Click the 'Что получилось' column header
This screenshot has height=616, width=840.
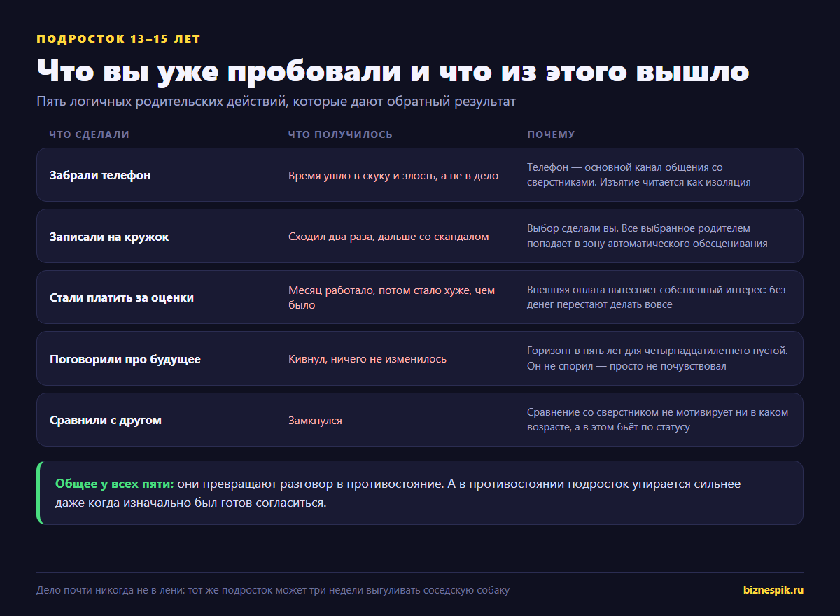(340, 134)
